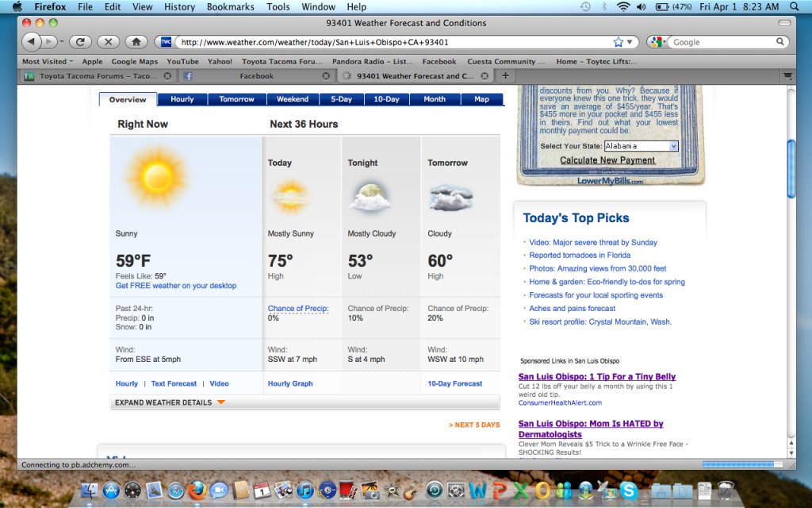Close the Toyota Tacoma Forums tab
812x508 pixels.
167,75
